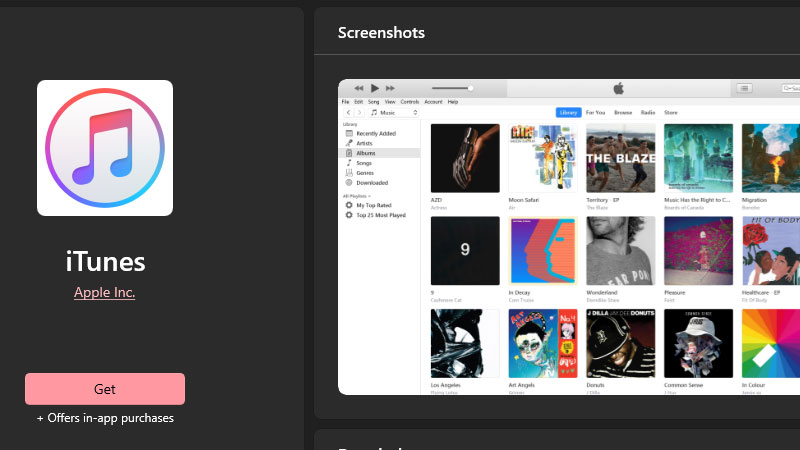Click the iTunes search field

pos(791,88)
